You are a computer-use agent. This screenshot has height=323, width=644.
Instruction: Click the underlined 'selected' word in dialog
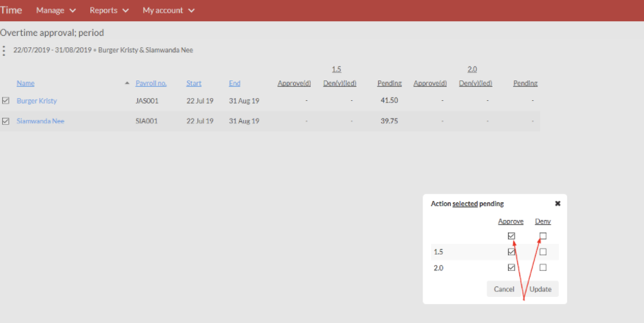(x=465, y=203)
